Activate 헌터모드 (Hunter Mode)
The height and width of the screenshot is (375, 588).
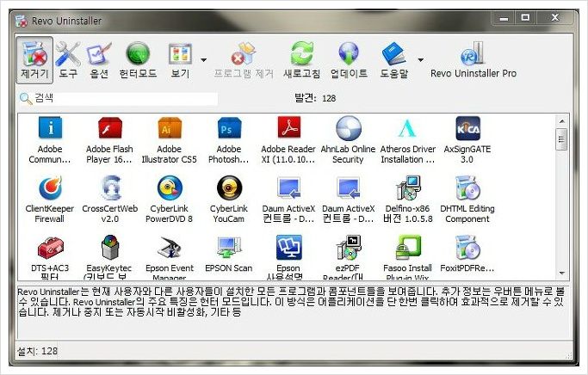point(138,60)
